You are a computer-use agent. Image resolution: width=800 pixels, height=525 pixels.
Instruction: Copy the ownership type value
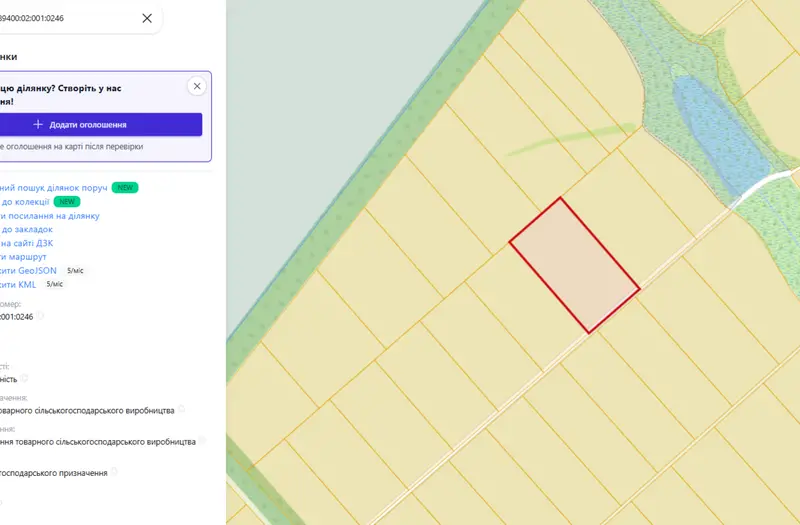[x=24, y=378]
